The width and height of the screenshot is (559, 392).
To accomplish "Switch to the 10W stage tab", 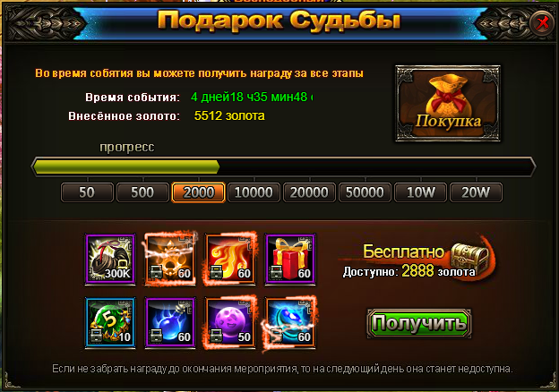I will [x=421, y=192].
